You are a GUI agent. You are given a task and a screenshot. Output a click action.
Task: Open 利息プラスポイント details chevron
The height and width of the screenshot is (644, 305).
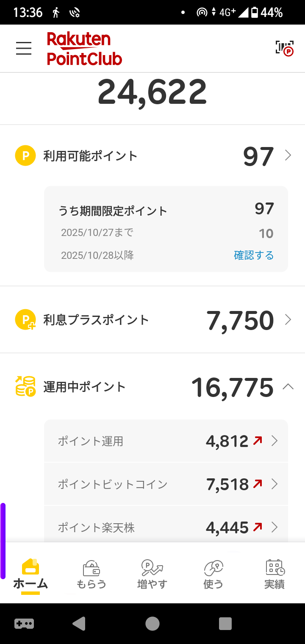(288, 319)
